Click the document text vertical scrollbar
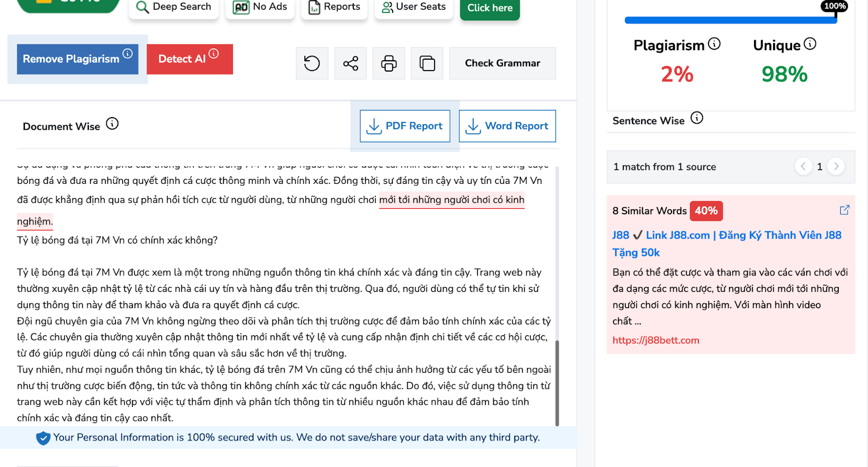This screenshot has height=467, width=868. [557, 383]
